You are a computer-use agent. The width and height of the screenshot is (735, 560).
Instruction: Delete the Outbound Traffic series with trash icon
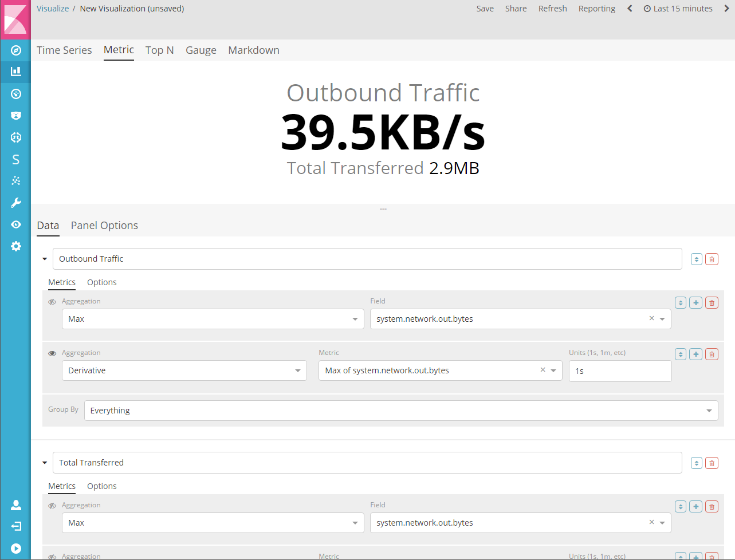tap(712, 259)
